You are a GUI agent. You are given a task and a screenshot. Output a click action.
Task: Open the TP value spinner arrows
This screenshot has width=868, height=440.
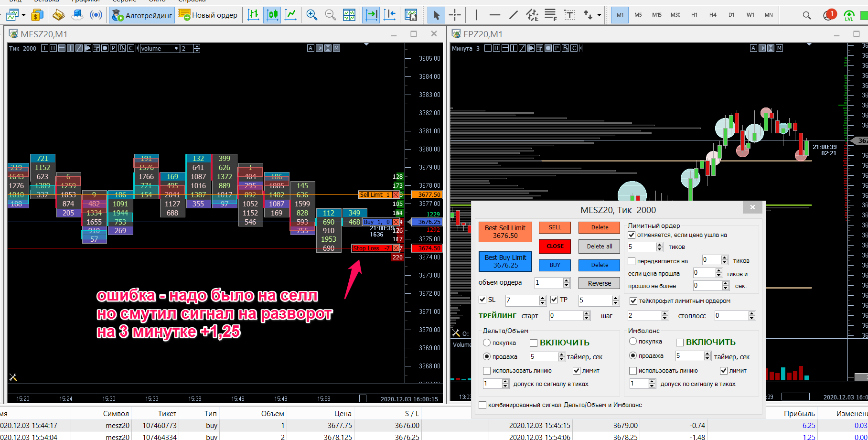616,300
